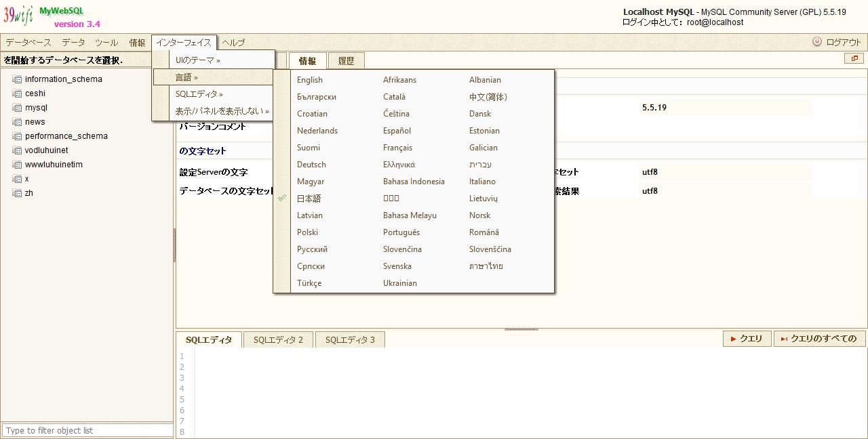
Task: Click the 39wifi logo
Action: click(18, 15)
